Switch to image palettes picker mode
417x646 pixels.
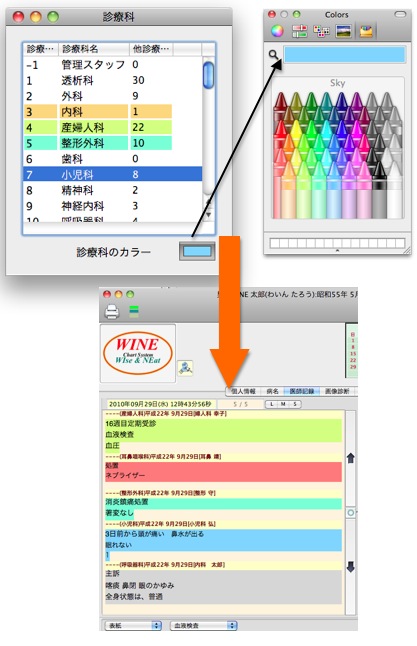click(x=343, y=31)
